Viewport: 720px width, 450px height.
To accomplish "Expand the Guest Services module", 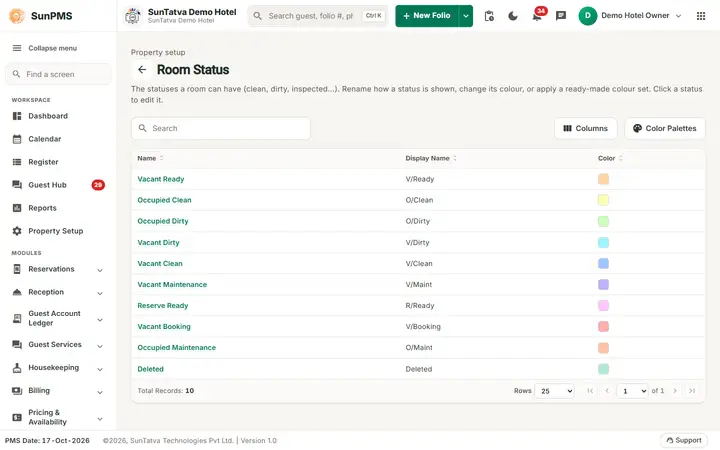I will [100, 346].
